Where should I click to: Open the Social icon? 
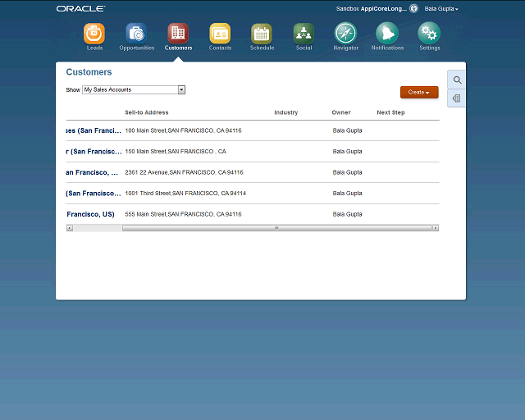(x=304, y=34)
